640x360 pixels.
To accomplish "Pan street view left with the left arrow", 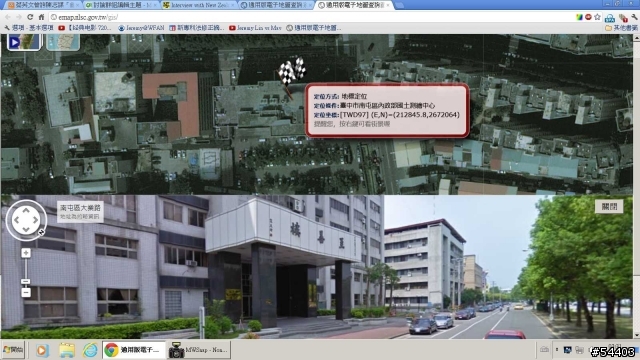I will [16, 220].
